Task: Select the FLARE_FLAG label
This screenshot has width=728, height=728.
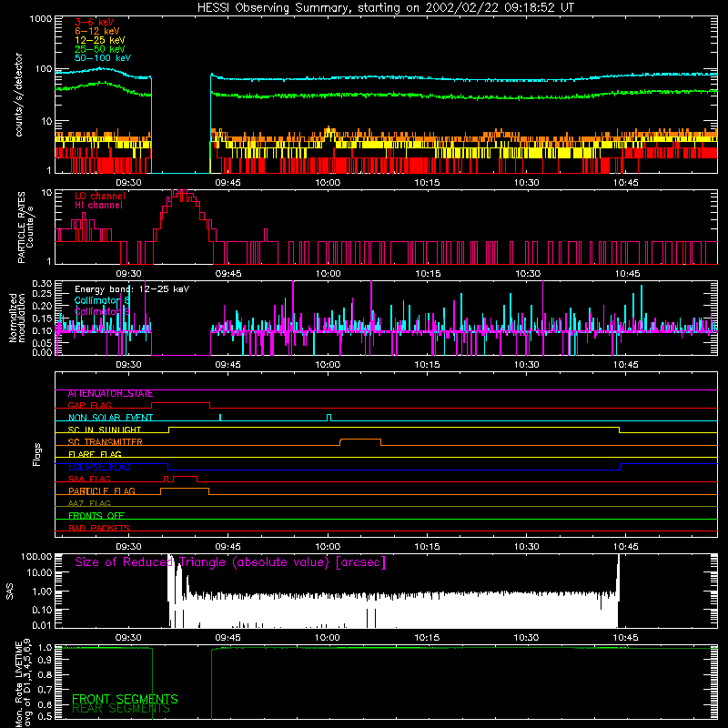Action: tap(95, 454)
